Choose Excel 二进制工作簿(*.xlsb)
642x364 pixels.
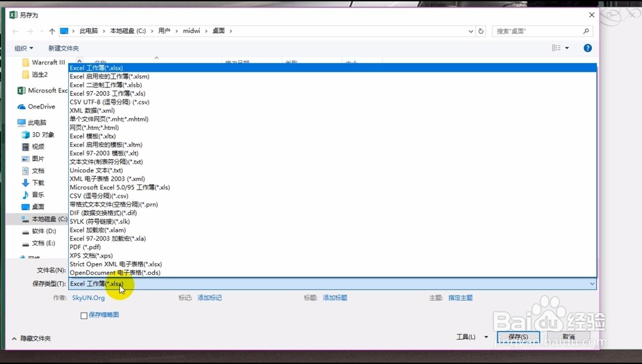(332, 85)
